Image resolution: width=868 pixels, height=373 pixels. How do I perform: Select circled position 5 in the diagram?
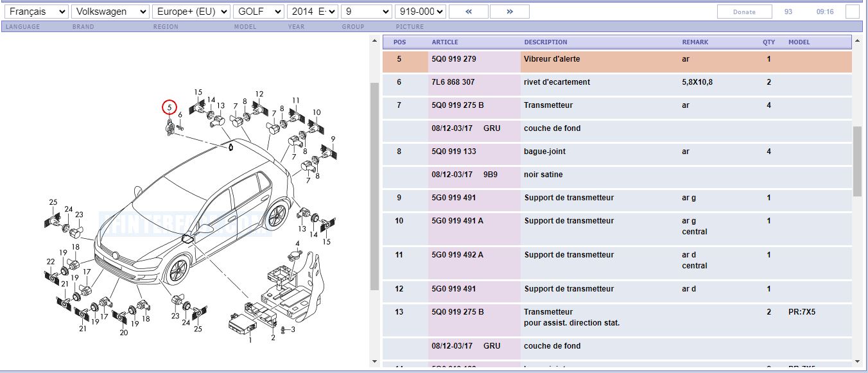coord(169,107)
